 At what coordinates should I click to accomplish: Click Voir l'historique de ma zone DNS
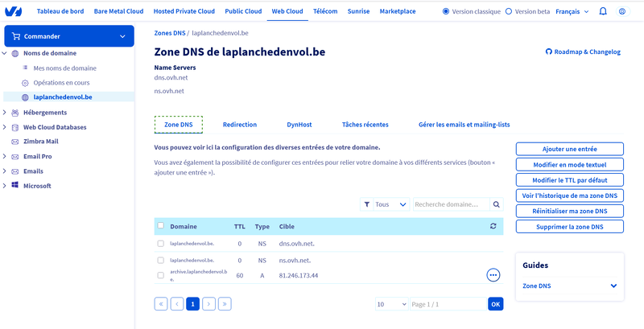coord(570,195)
